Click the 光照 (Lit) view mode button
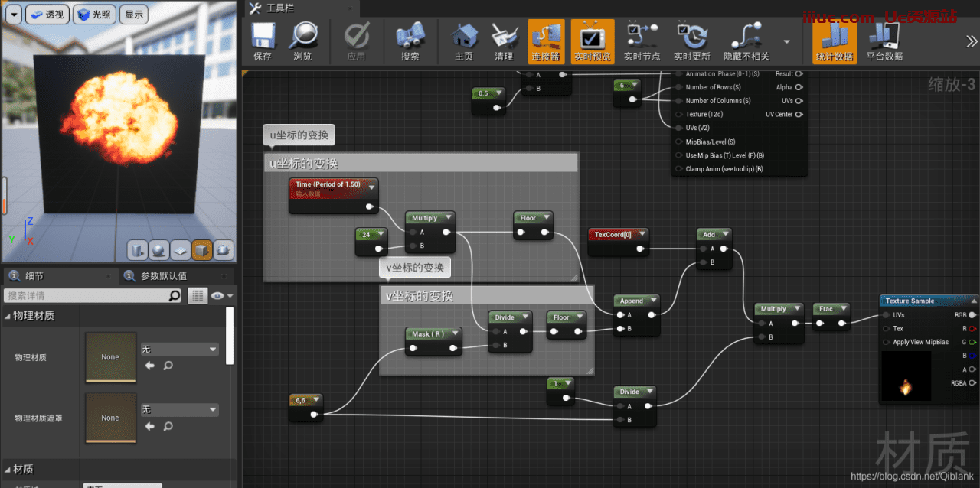 [x=94, y=15]
